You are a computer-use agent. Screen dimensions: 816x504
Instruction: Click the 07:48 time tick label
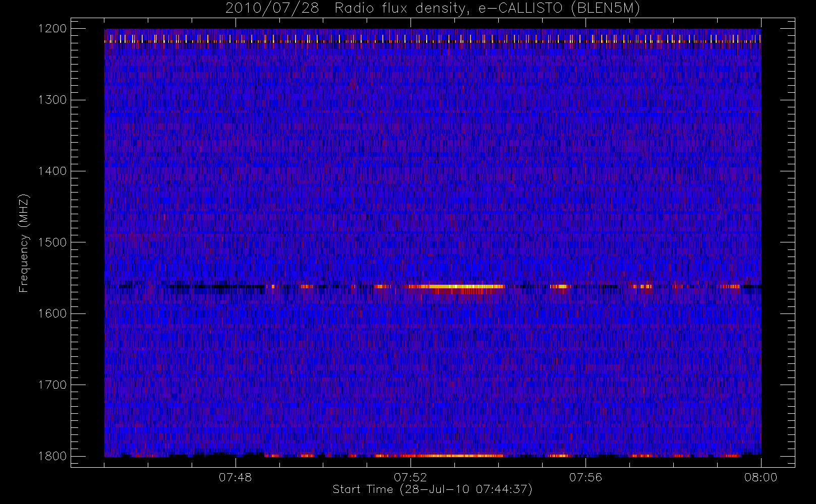[236, 477]
